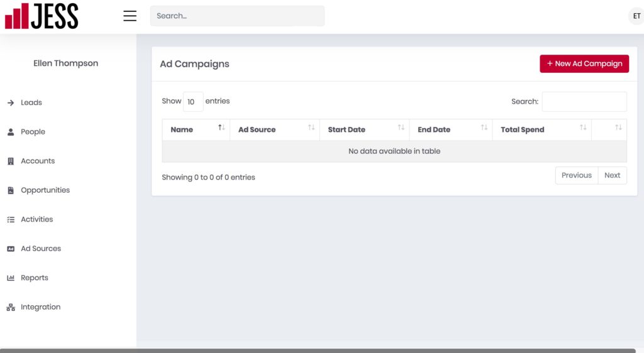The image size is (644, 353).
Task: Click the Ad Sources icon
Action: [x=11, y=249]
